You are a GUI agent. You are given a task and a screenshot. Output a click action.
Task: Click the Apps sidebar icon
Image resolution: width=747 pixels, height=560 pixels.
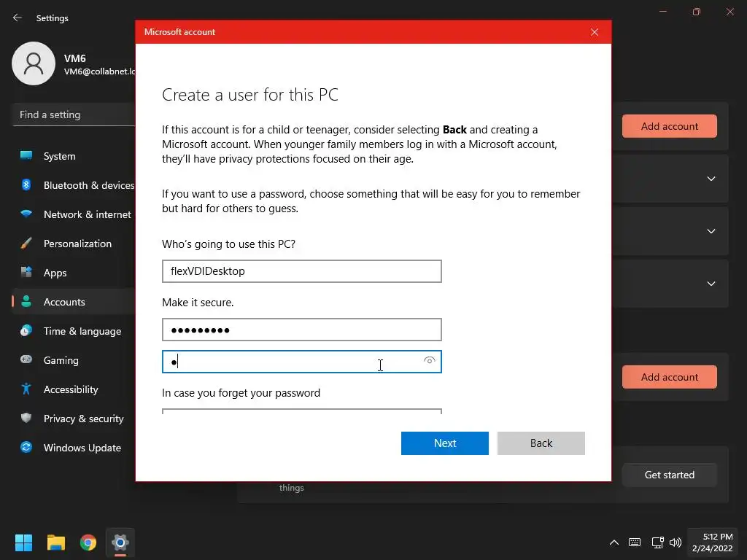[x=26, y=273]
